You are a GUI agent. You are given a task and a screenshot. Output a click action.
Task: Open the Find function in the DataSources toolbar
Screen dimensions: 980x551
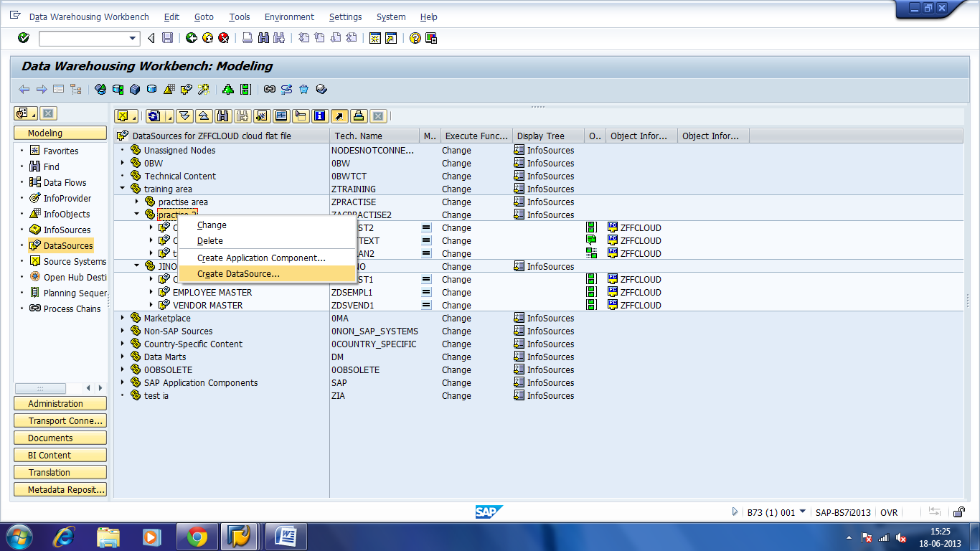222,116
